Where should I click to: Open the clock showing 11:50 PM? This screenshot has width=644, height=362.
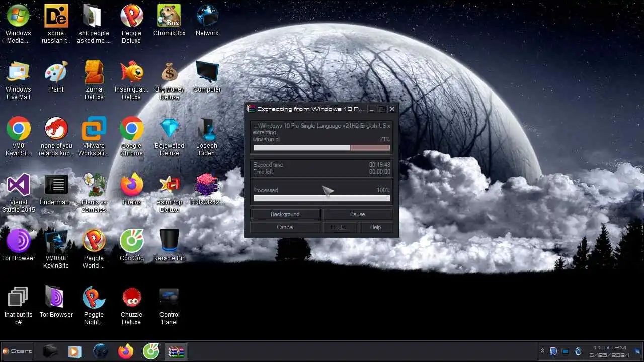tap(609, 351)
